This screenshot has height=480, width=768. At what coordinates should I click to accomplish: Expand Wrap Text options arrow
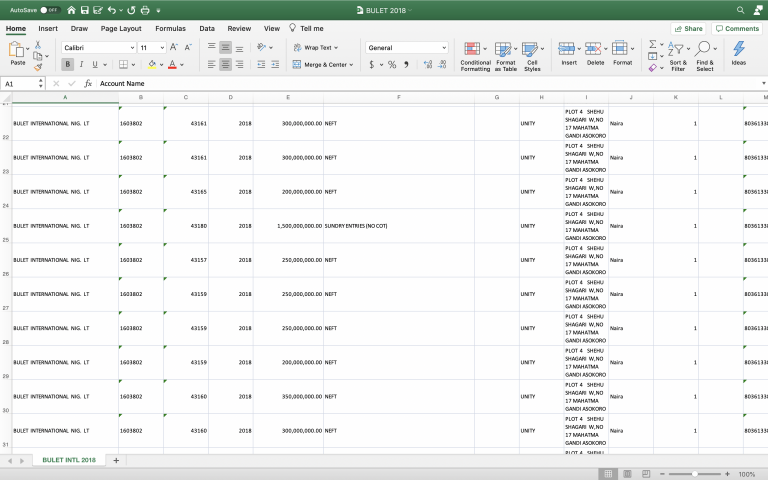tap(336, 48)
